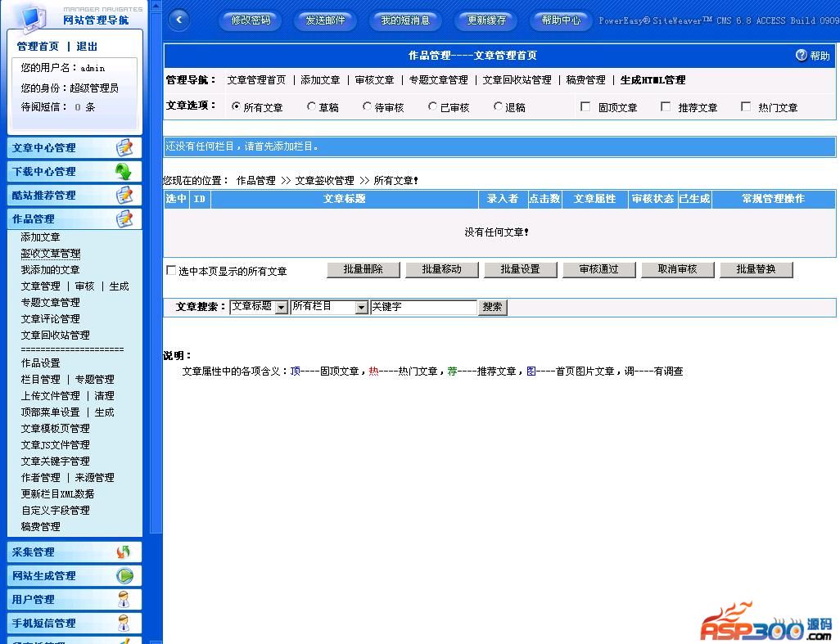Click the green arrow icon beside 下载中心管理
This screenshot has height=644, width=840.
click(x=124, y=171)
